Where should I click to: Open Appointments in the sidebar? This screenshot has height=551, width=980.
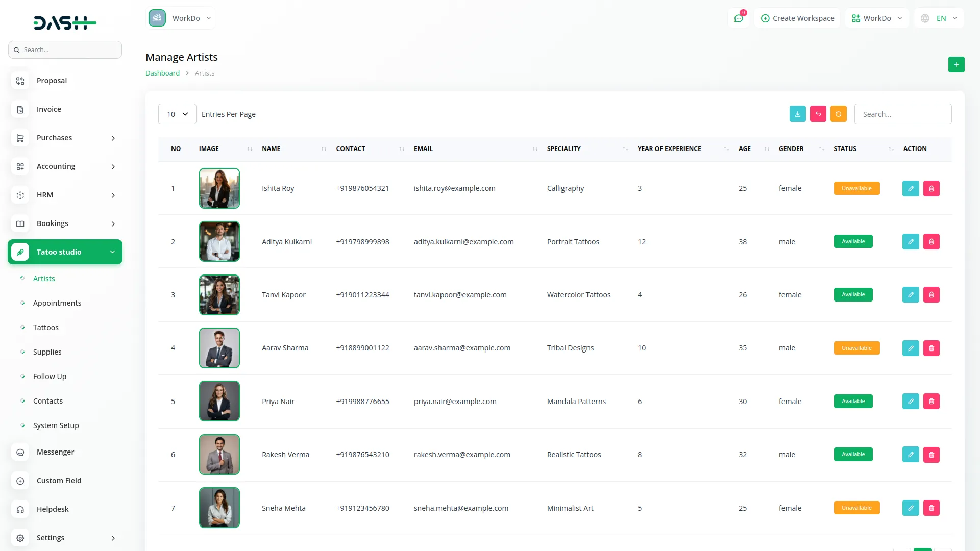57,303
